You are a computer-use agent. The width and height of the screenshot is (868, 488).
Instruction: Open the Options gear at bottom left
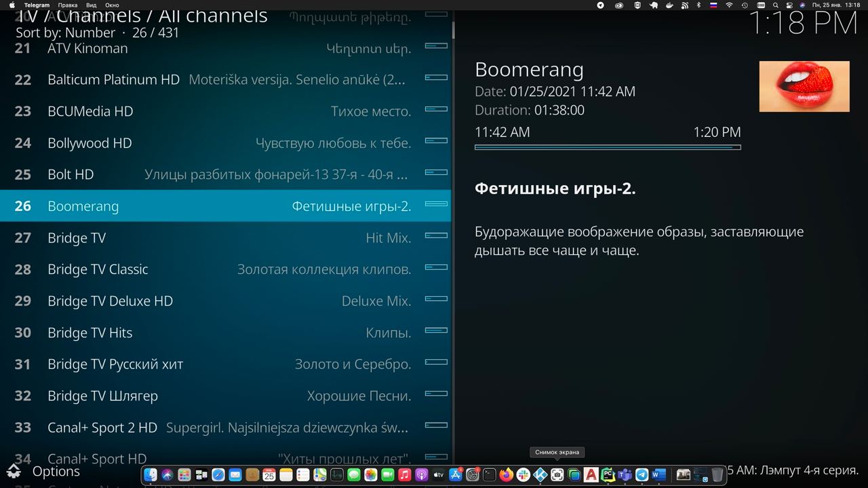[14, 470]
